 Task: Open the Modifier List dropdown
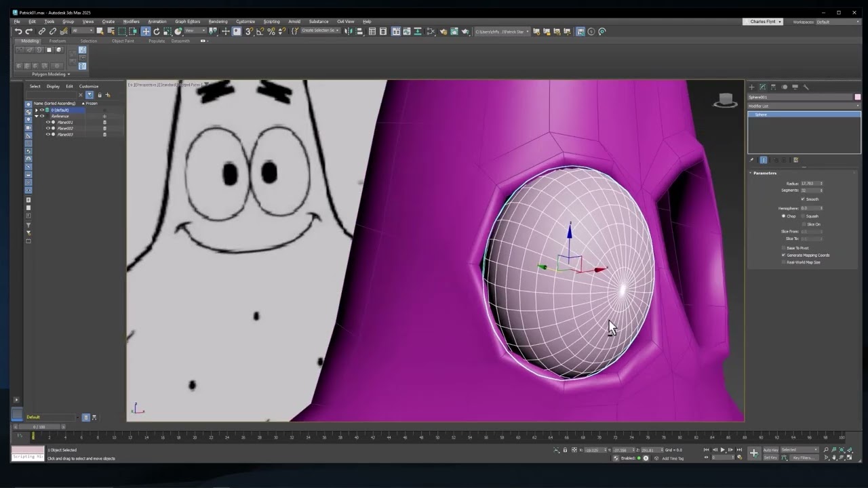point(804,106)
